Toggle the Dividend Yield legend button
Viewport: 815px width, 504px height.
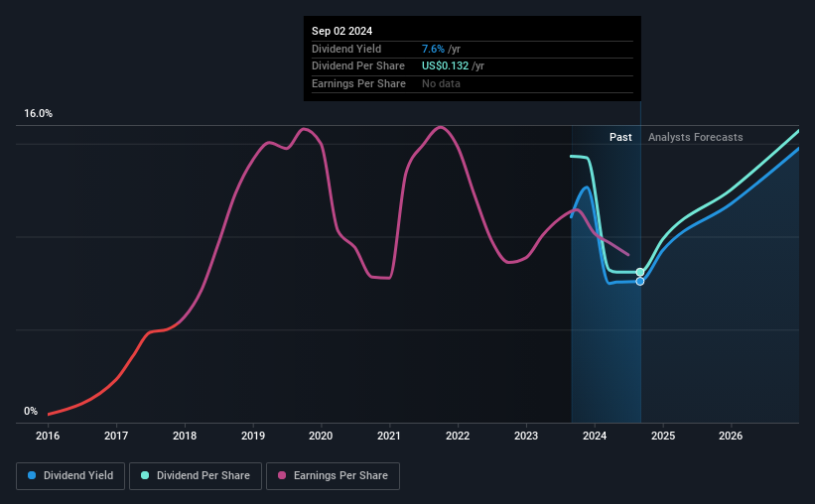pos(70,476)
